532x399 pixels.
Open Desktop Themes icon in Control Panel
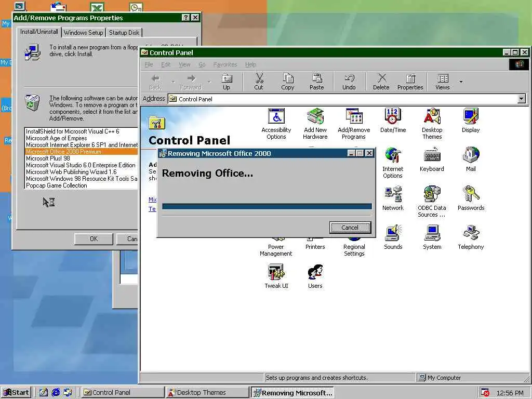point(432,124)
